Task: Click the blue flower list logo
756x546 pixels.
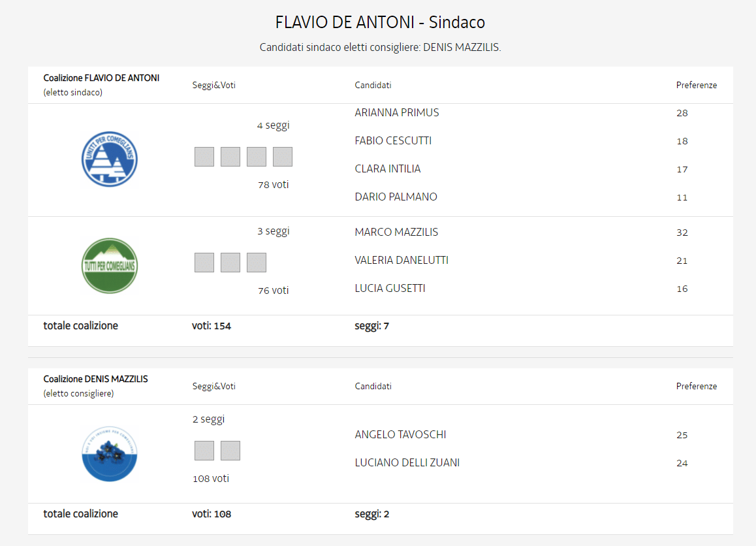Action: point(110,454)
